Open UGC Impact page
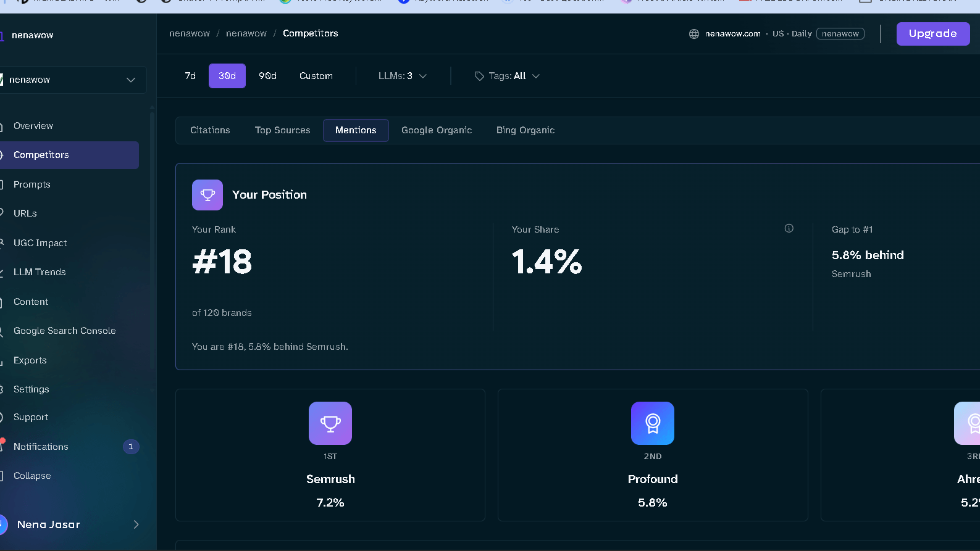 (x=40, y=243)
